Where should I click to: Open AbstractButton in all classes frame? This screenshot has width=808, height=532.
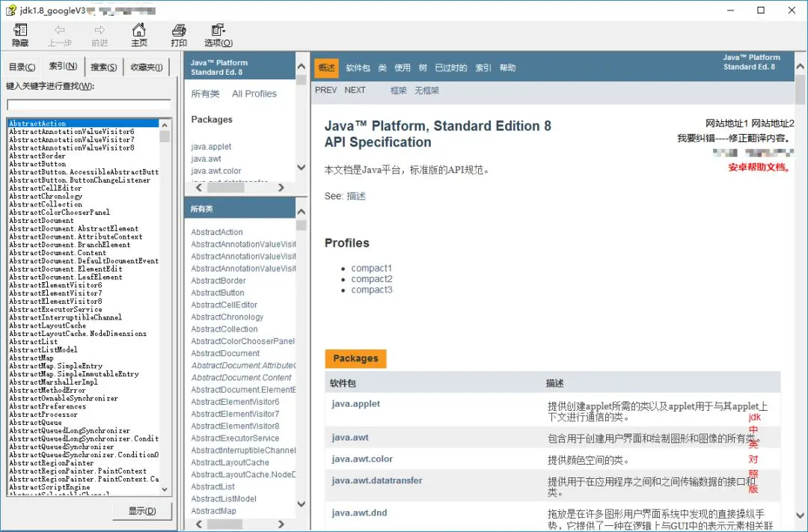point(218,293)
